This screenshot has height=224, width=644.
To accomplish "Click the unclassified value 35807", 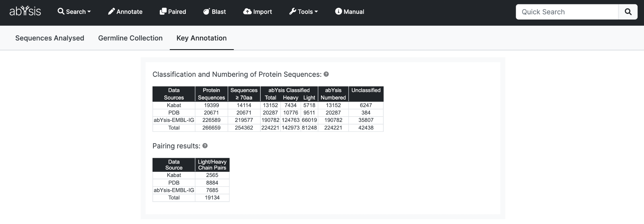I will tap(366, 120).
